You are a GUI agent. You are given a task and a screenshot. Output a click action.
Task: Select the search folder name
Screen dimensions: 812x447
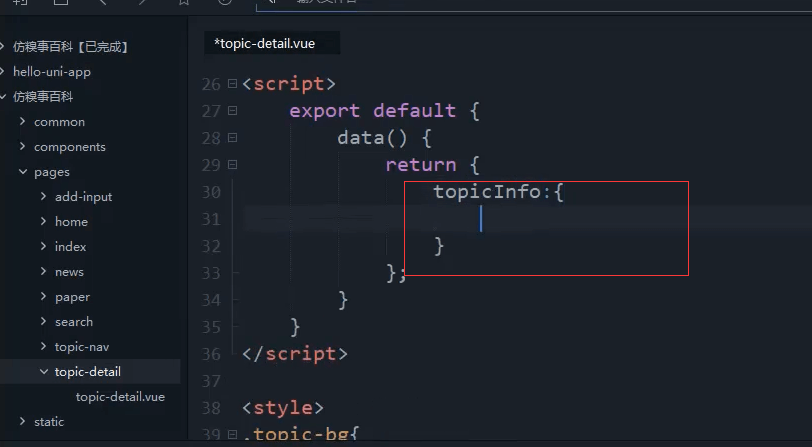coord(74,322)
